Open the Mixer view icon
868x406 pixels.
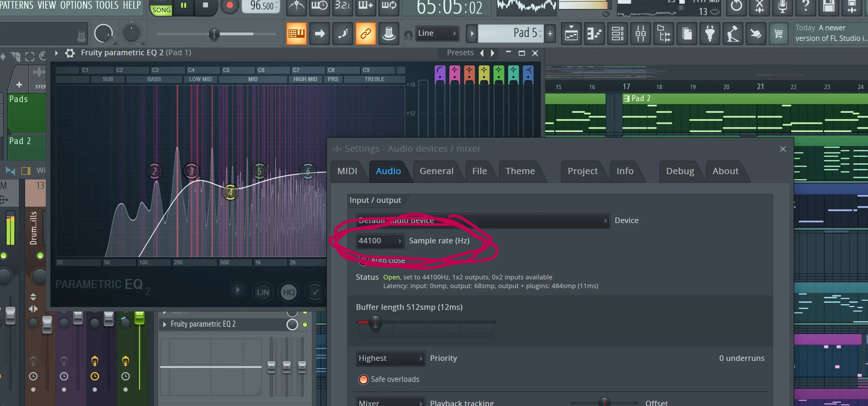point(640,34)
